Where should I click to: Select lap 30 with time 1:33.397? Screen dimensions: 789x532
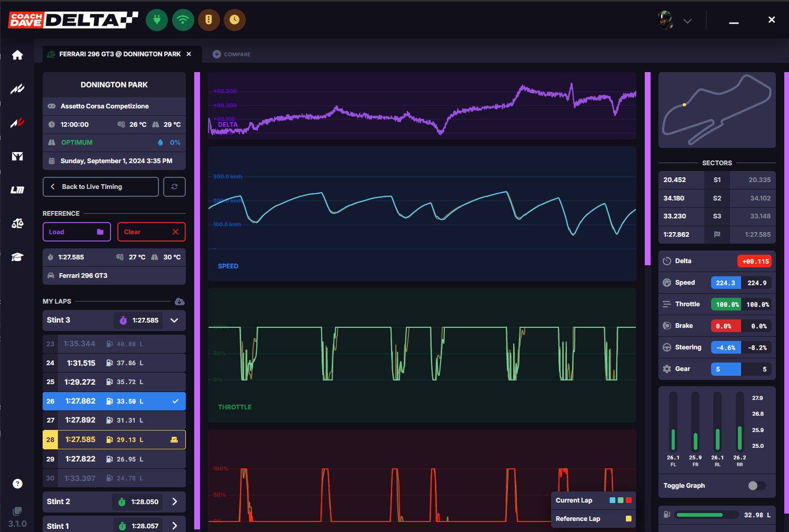pyautogui.click(x=114, y=478)
